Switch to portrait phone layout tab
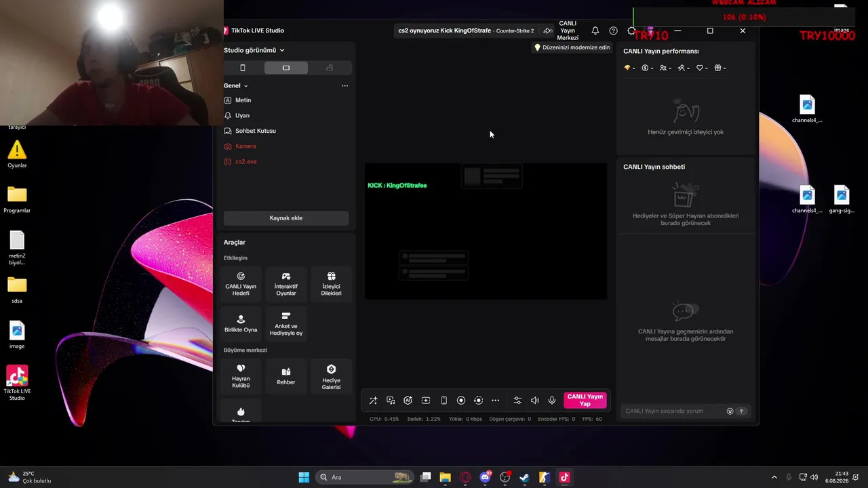Image resolution: width=868 pixels, height=488 pixels. tap(243, 68)
